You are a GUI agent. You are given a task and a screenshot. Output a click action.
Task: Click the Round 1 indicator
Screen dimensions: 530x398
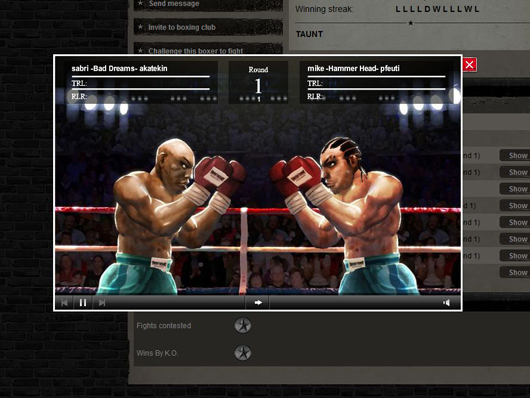click(x=258, y=82)
